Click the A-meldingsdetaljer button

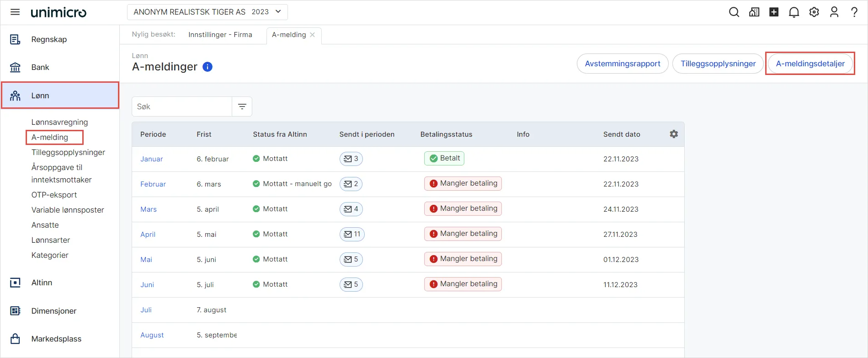[x=810, y=64]
